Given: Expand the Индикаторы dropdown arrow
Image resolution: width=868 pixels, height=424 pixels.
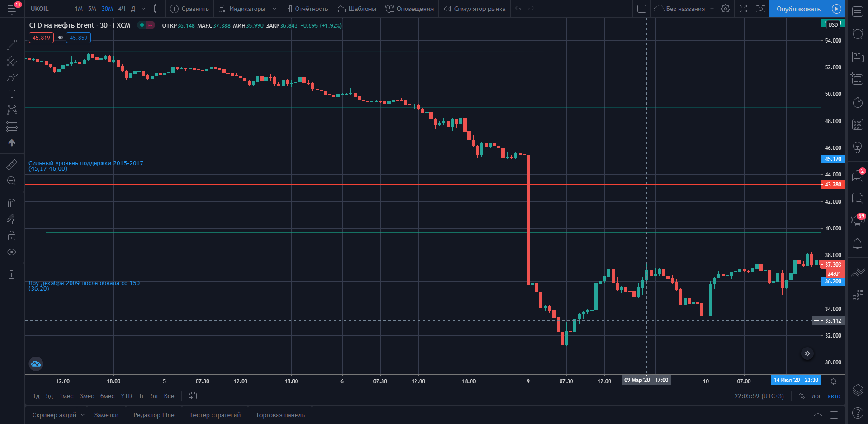Looking at the screenshot, I should 274,9.
